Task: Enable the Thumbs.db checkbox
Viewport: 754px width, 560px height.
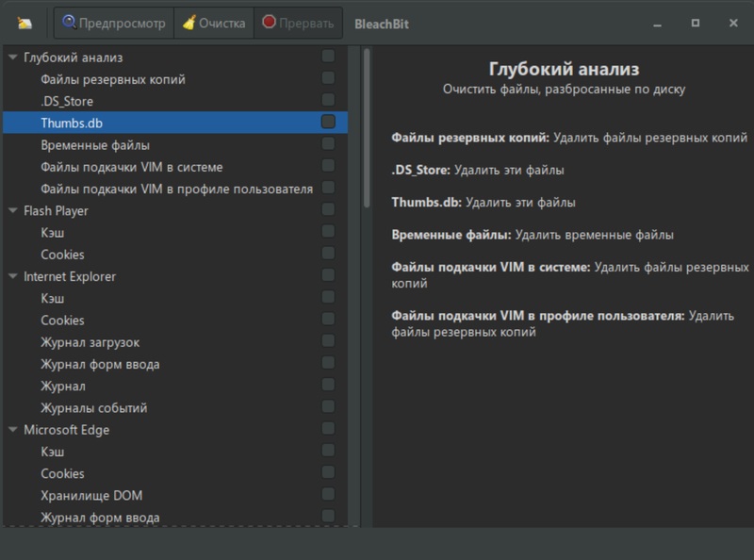Action: [328, 122]
